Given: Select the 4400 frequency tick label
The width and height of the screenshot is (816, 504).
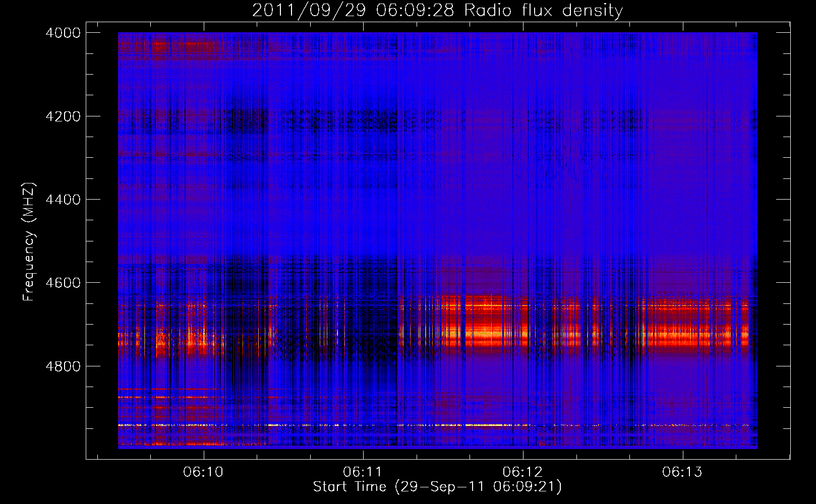Looking at the screenshot, I should [63, 200].
